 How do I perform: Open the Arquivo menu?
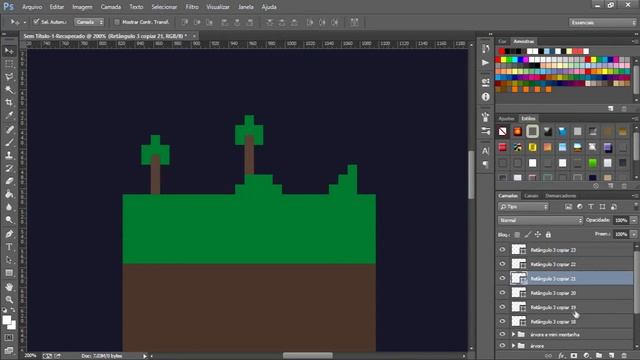point(32,7)
